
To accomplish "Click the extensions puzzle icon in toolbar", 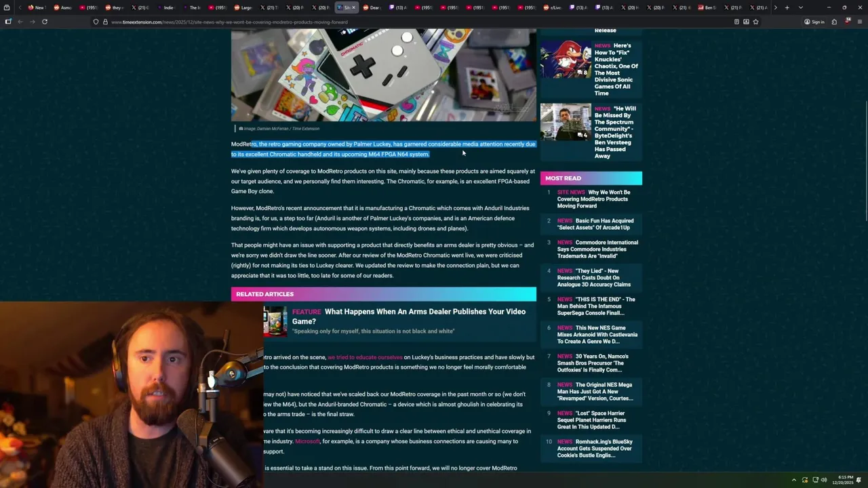I will pyautogui.click(x=834, y=22).
